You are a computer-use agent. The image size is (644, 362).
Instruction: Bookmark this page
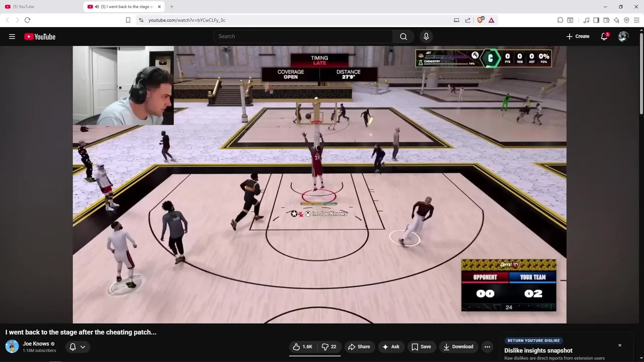tap(128, 20)
